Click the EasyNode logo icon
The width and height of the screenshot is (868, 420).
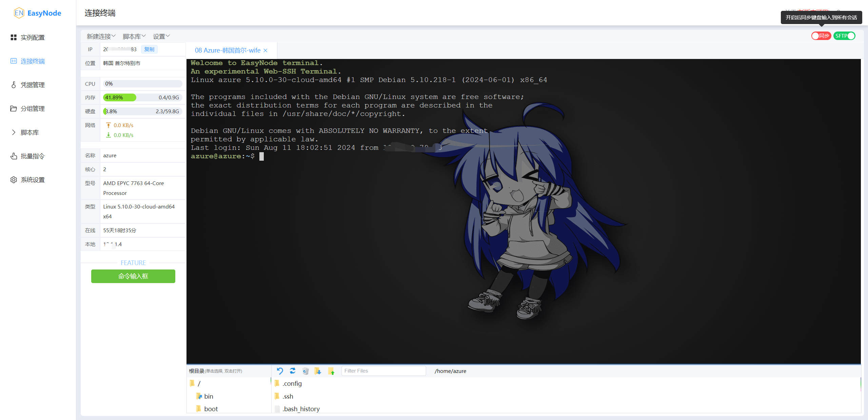[19, 13]
